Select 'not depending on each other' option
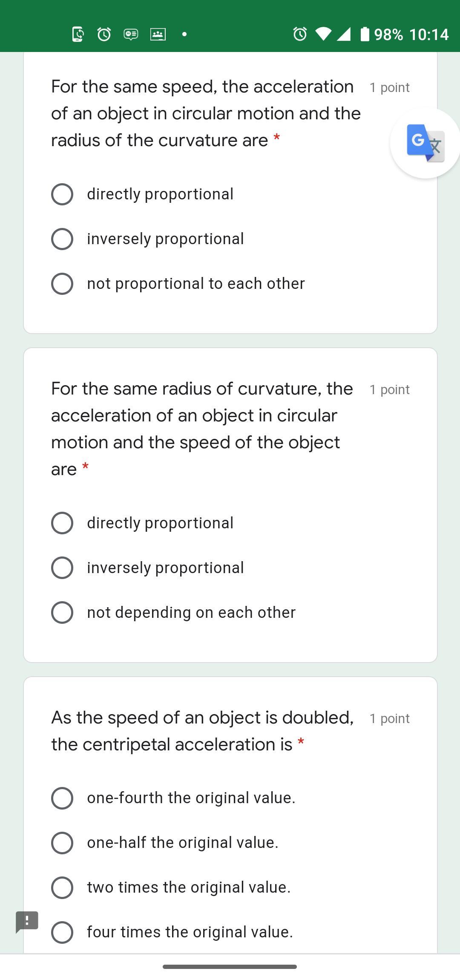This screenshot has width=460, height=980. (x=62, y=613)
